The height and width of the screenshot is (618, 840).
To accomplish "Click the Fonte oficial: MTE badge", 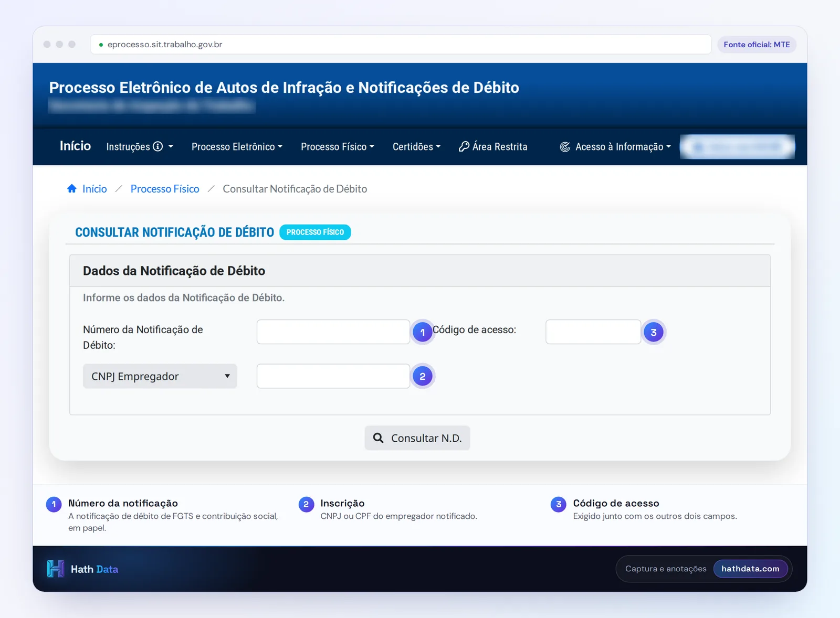I will [x=757, y=45].
